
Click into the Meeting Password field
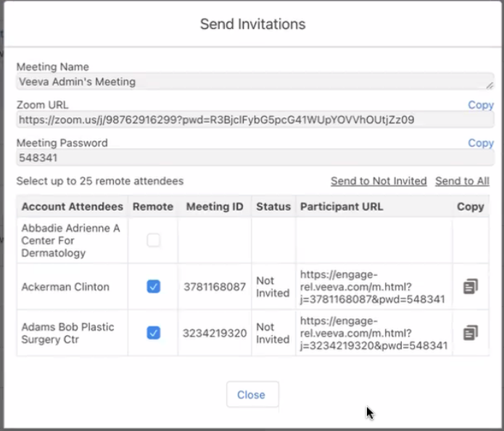[x=247, y=157]
